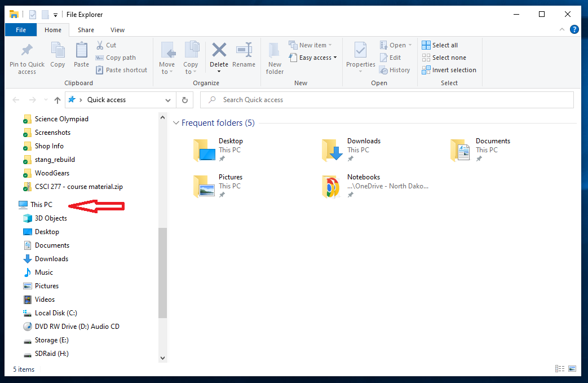Image resolution: width=588 pixels, height=383 pixels.
Task: Open the Properties ribbon icon
Action: [360, 51]
